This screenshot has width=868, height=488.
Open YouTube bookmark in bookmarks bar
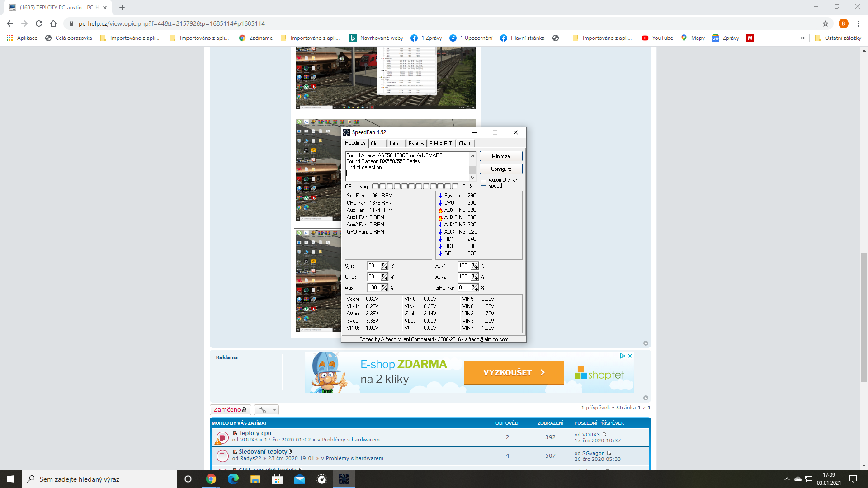point(657,38)
